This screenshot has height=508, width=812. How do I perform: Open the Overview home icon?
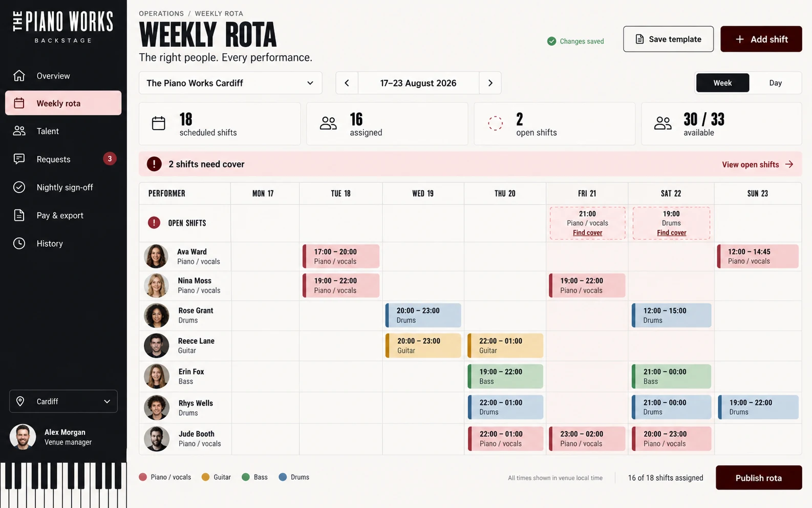[x=19, y=76]
